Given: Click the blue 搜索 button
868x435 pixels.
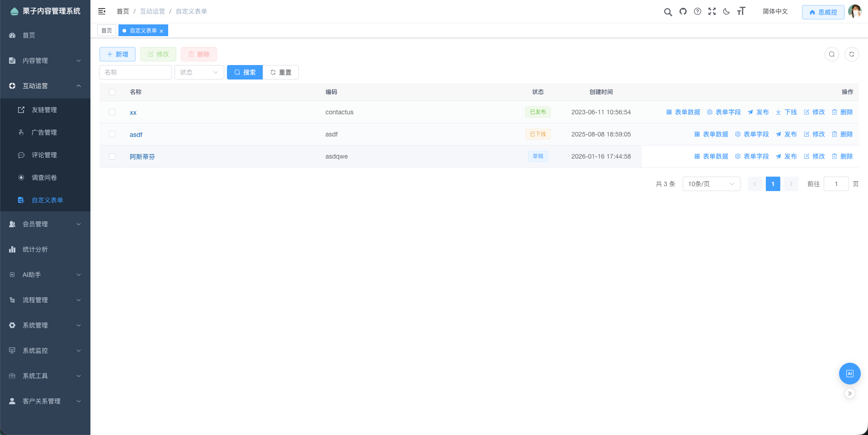Looking at the screenshot, I should coord(245,72).
